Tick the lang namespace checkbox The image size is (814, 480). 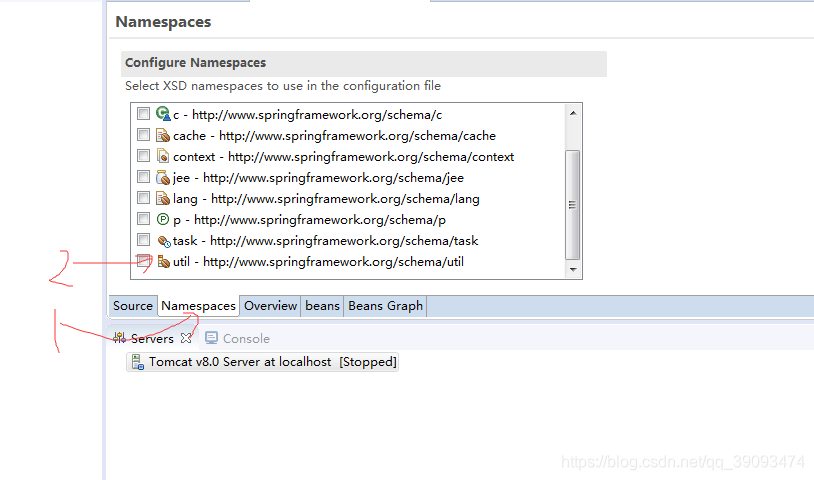pyautogui.click(x=143, y=197)
